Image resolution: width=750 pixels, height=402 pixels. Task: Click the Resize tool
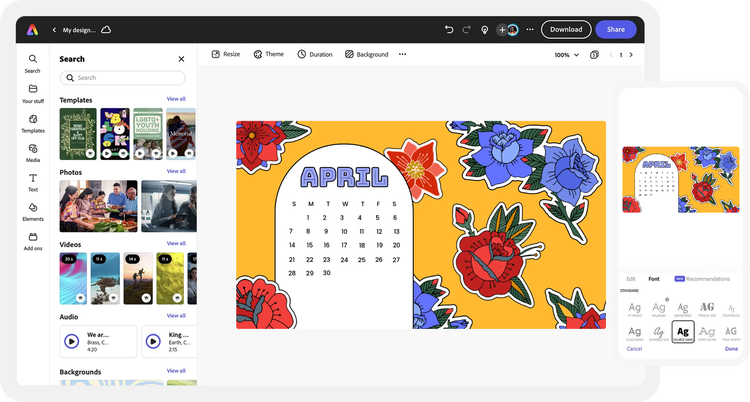[x=226, y=55]
